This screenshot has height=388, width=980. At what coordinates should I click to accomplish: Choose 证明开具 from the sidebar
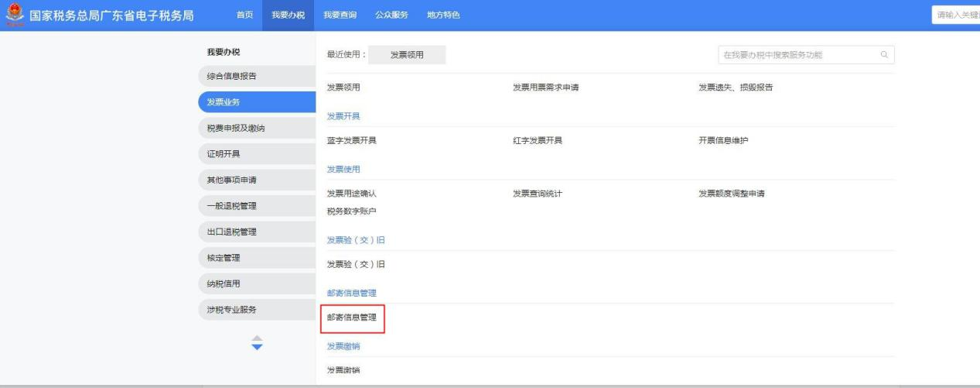coord(224,154)
